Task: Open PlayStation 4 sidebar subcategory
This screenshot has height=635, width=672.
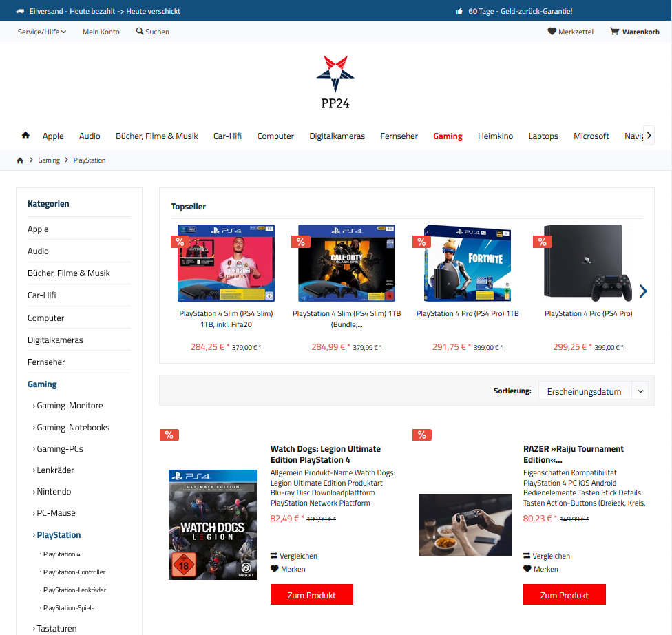Action: (x=62, y=554)
